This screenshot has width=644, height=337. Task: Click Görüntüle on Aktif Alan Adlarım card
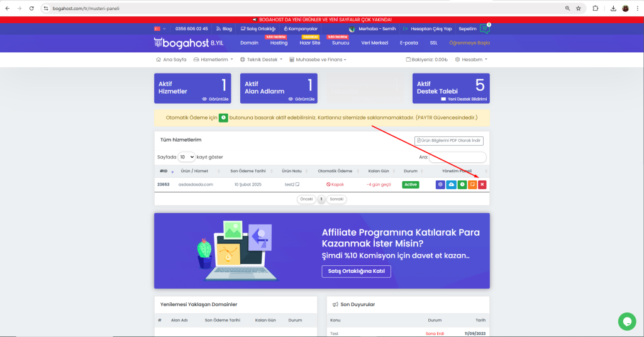click(x=301, y=99)
